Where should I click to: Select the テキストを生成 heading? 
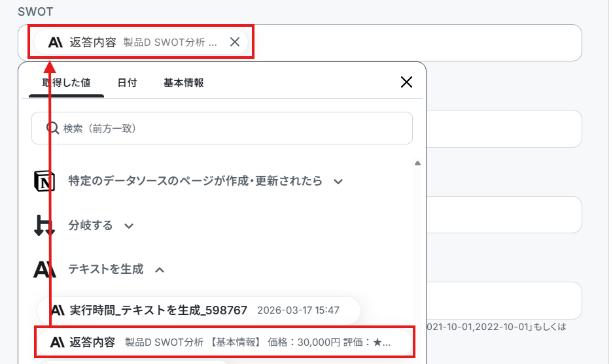pyautogui.click(x=105, y=269)
